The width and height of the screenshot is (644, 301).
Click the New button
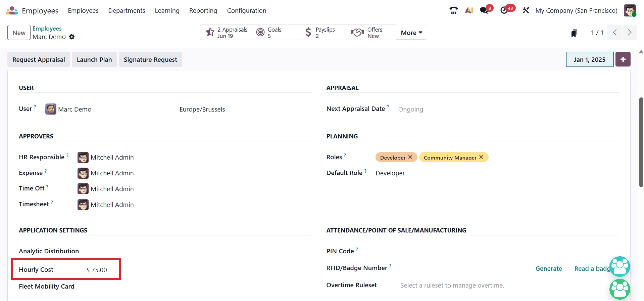click(x=19, y=33)
